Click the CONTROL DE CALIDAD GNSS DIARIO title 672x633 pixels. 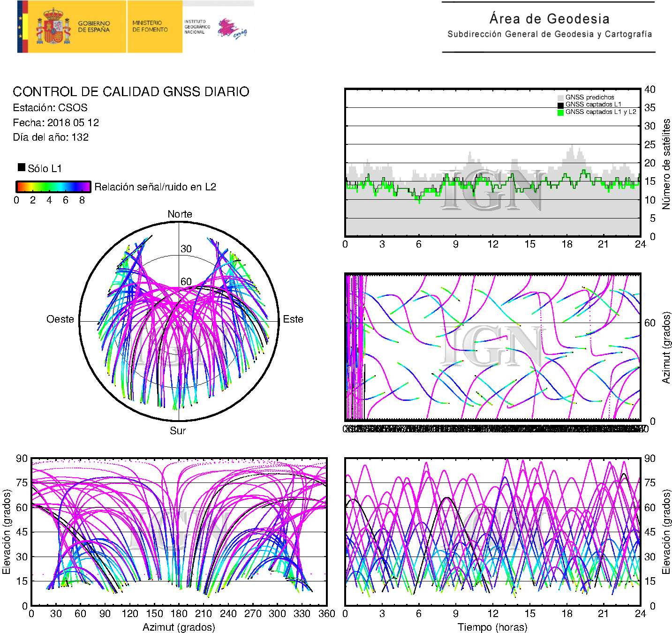pyautogui.click(x=131, y=91)
